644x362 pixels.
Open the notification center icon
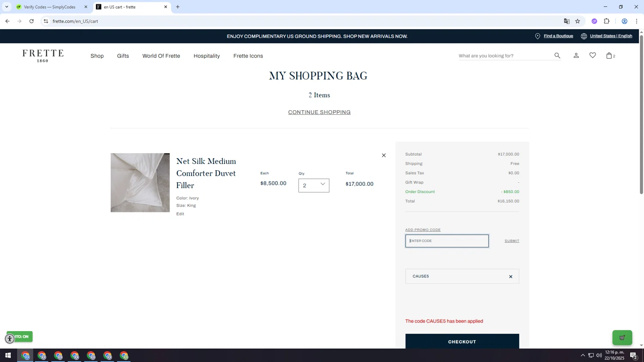pyautogui.click(x=634, y=356)
